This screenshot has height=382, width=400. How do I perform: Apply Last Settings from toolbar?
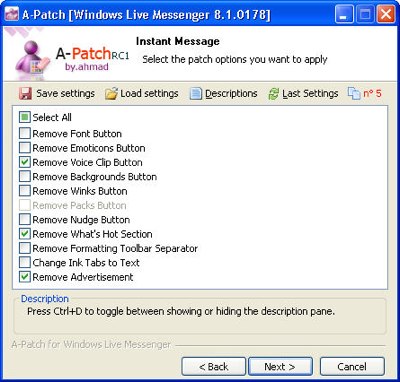point(303,94)
